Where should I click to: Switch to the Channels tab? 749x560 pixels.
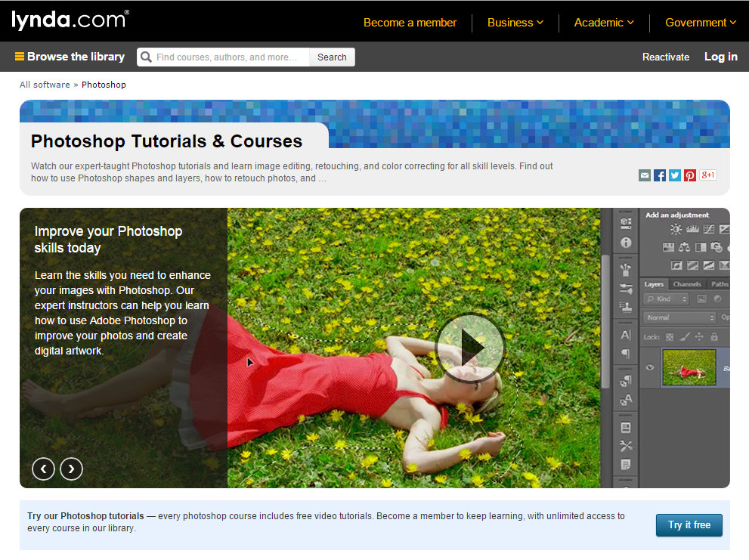click(x=687, y=284)
